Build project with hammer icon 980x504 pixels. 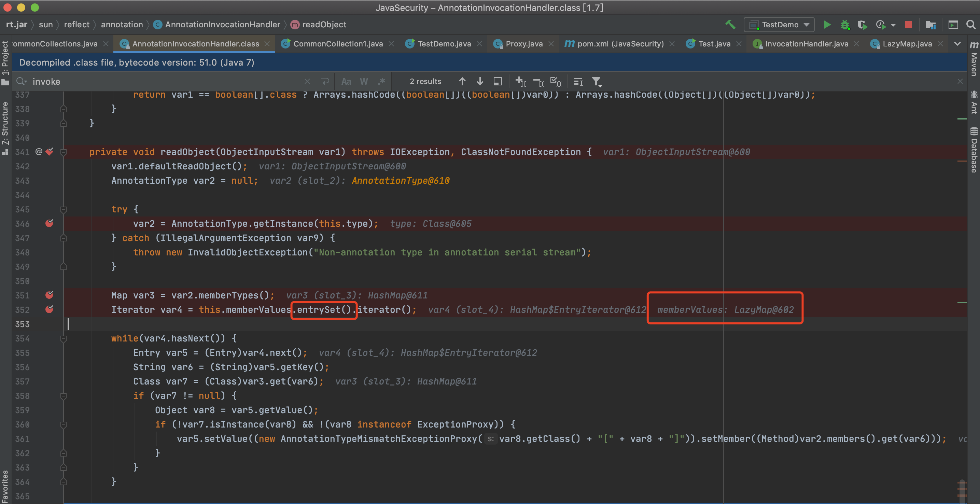(x=730, y=25)
